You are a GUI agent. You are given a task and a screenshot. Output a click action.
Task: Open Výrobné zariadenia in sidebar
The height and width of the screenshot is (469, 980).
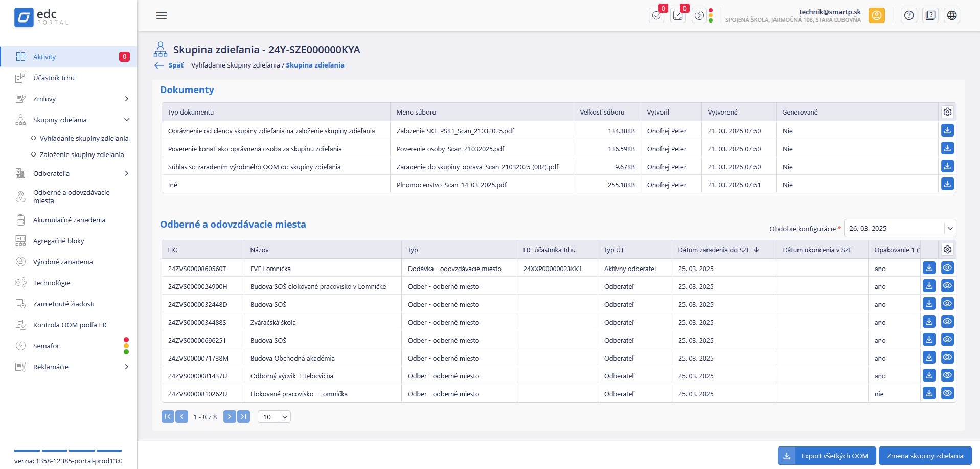coord(69,262)
